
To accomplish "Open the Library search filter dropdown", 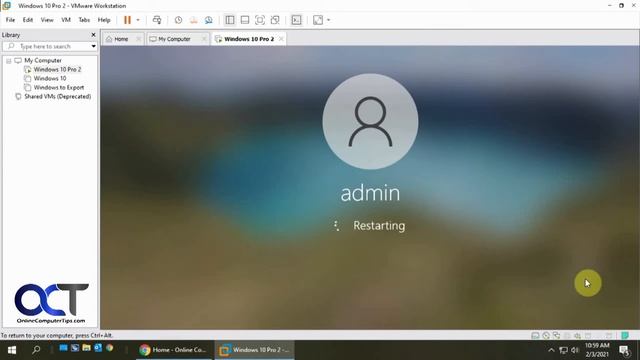I will click(x=93, y=47).
